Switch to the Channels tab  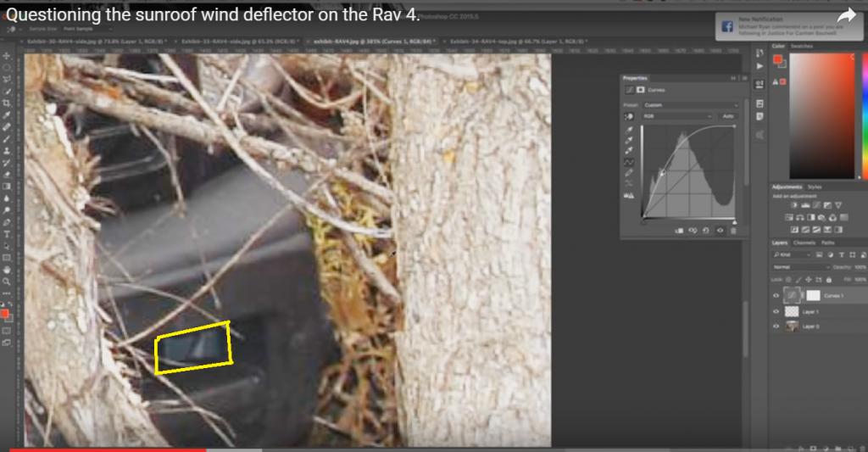[x=804, y=243]
